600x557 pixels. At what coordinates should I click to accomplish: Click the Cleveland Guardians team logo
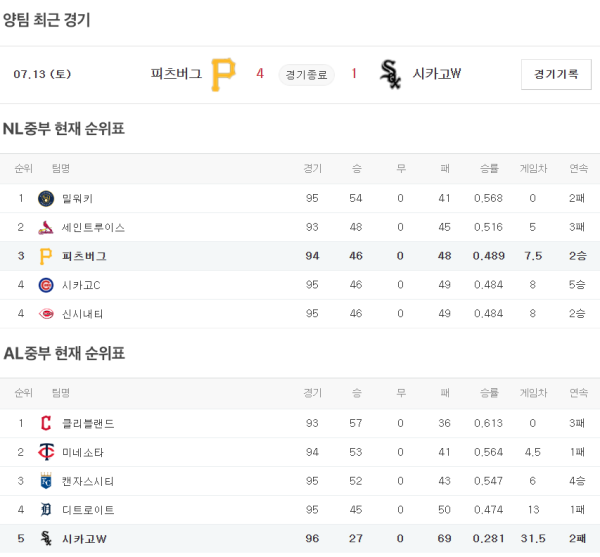click(x=46, y=423)
